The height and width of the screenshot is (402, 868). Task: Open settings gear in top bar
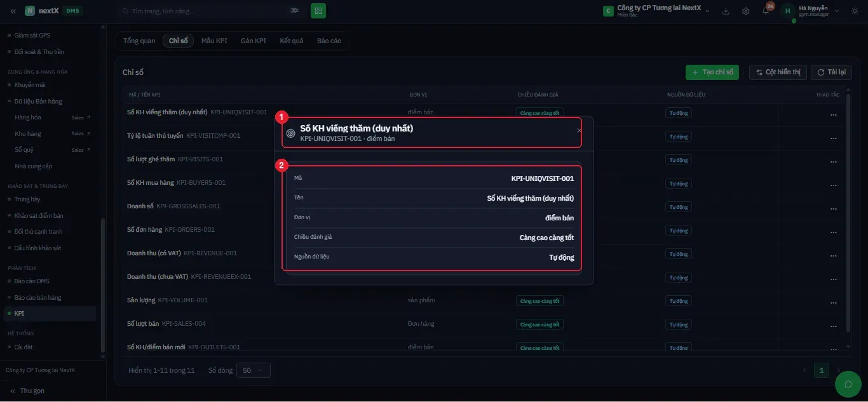pos(746,11)
